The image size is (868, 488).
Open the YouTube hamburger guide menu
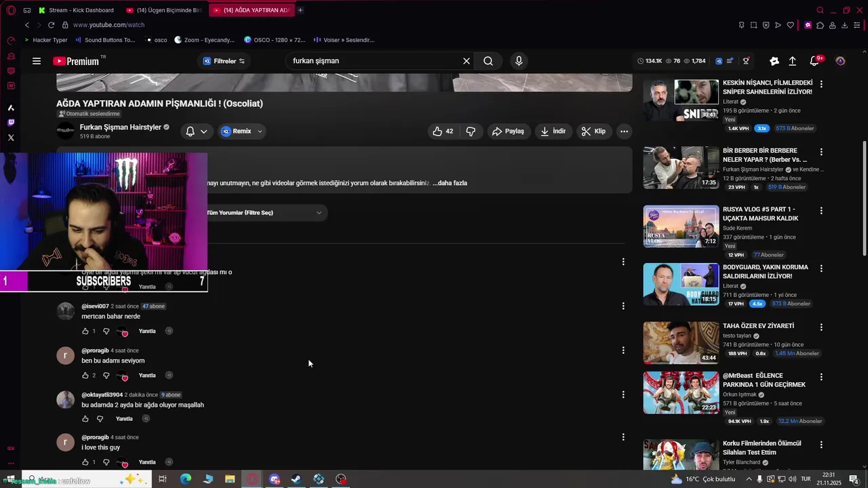[37, 61]
